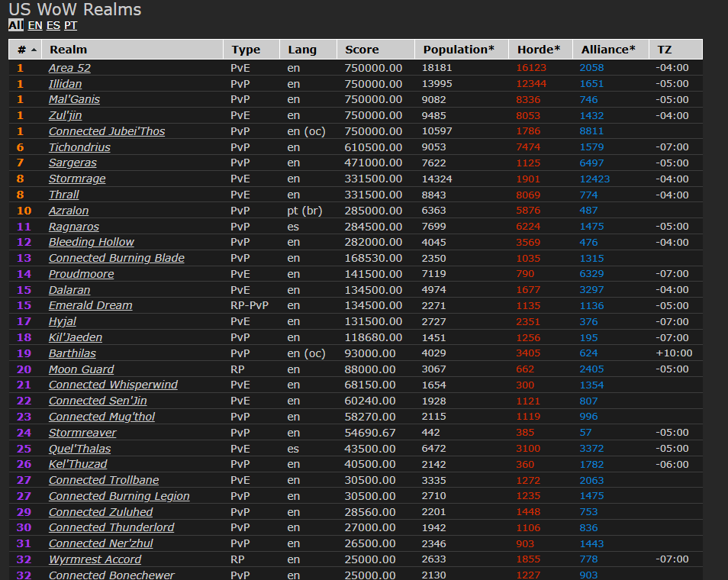Click Kel'Thuzad timezone -06:00
Image resolution: width=728 pixels, height=580 pixels.
tap(672, 464)
